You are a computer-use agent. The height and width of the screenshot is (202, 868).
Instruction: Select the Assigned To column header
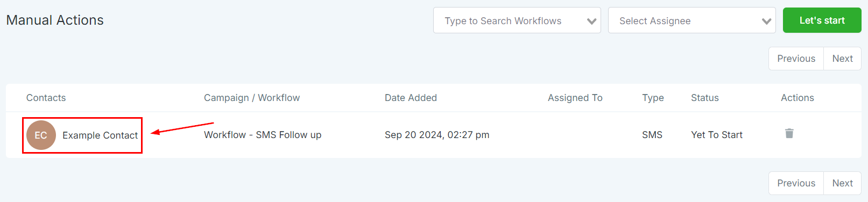coord(575,98)
